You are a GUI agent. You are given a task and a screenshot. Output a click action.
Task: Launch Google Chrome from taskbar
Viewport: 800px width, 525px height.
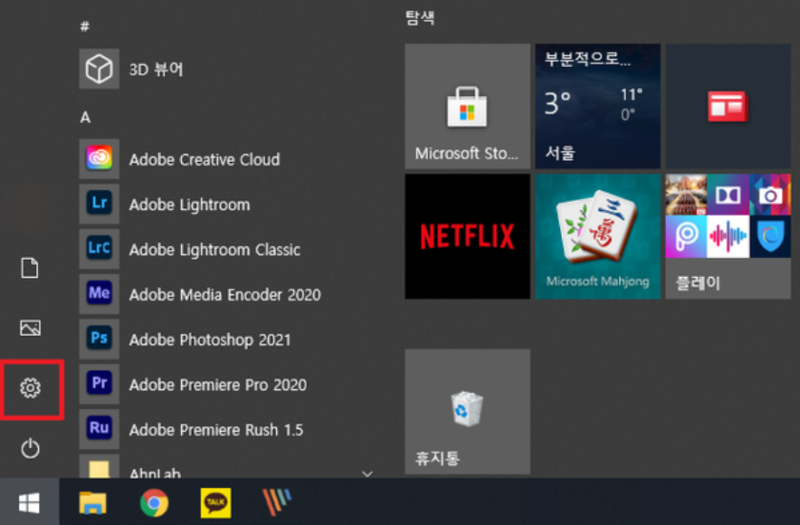(154, 503)
